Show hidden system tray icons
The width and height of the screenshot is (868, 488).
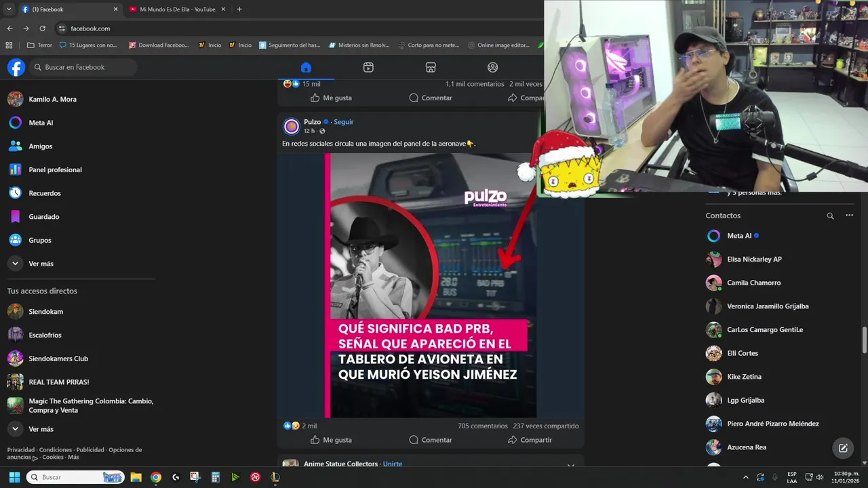(x=746, y=477)
